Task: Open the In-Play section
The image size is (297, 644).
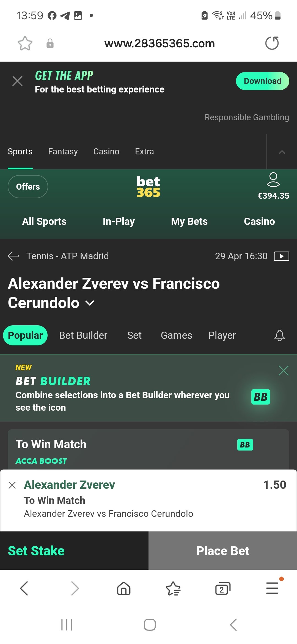Action: (119, 222)
